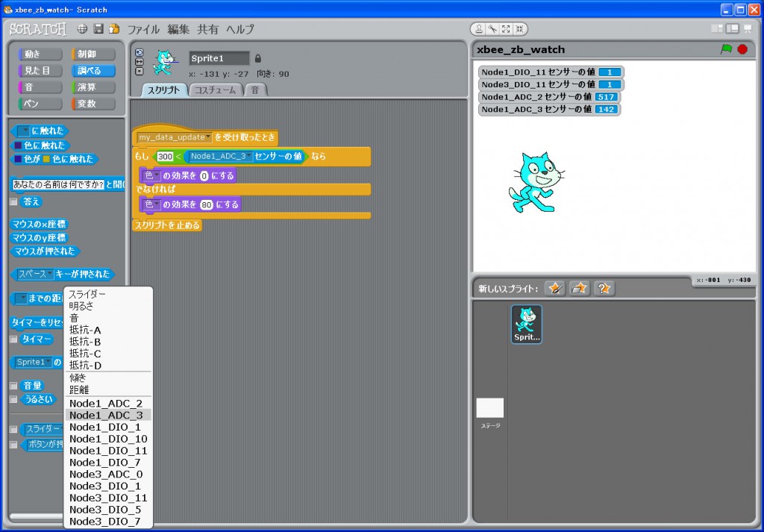Select the duplicate stamp tool
764x532 pixels.
point(479,29)
